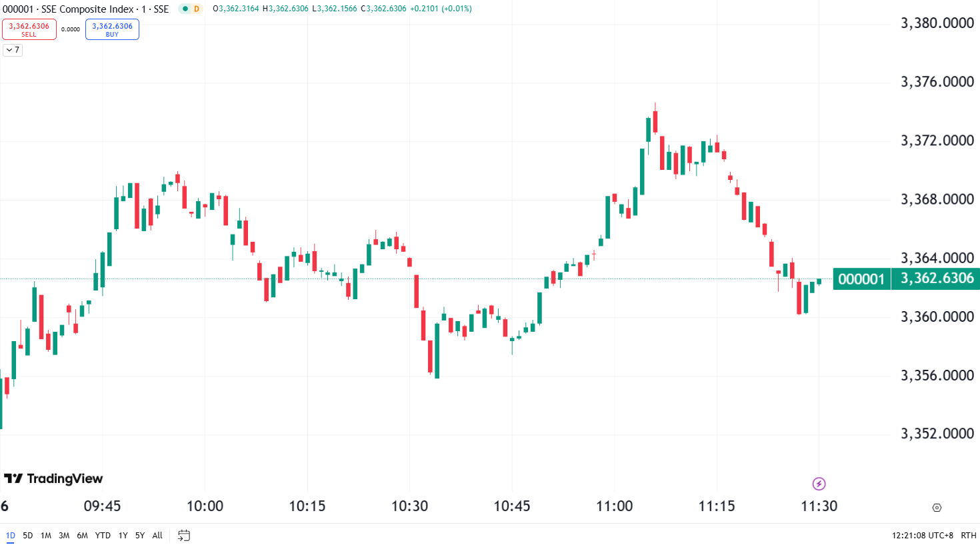Click the 000001 price label on axis
This screenshot has width=980, height=545.
pos(861,278)
